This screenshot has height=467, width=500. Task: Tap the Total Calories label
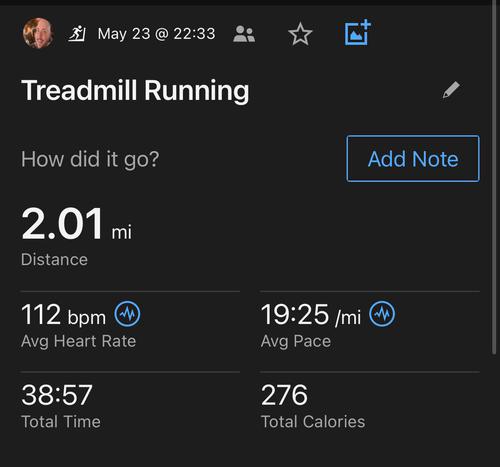[313, 422]
